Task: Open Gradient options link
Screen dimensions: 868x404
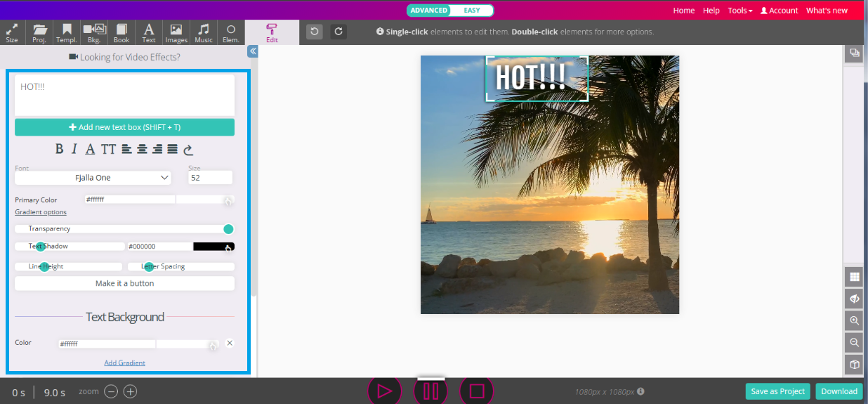Action: (41, 212)
